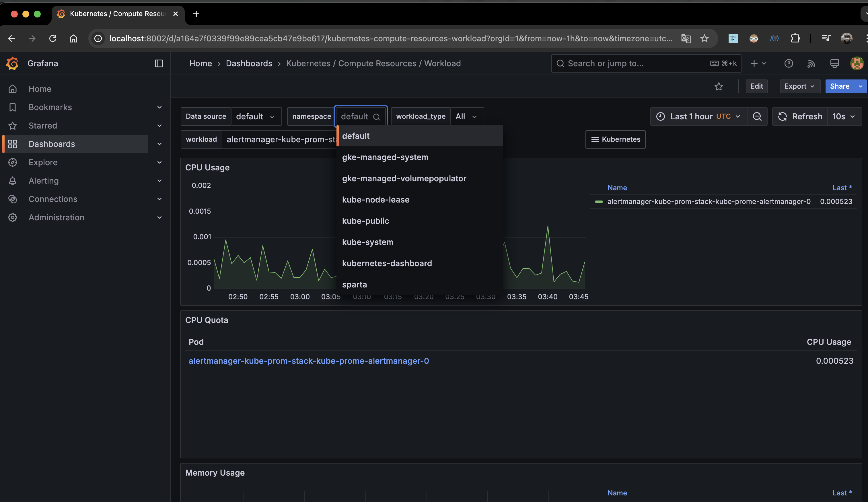
Task: Collapse the Dashboards section chevron
Action: (x=159, y=144)
